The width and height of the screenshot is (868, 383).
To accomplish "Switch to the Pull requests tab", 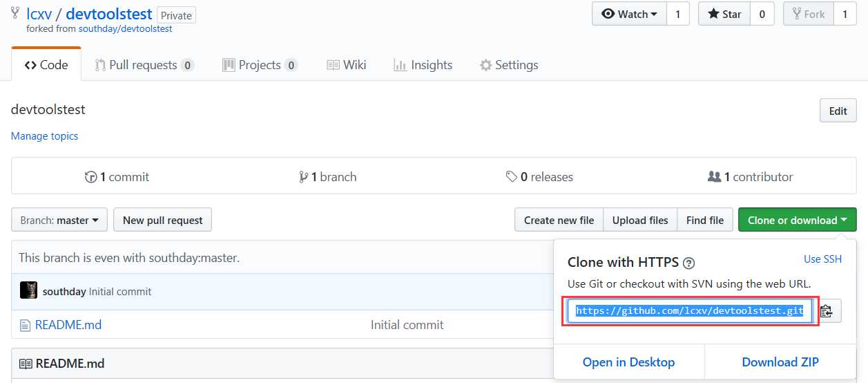I will [144, 65].
